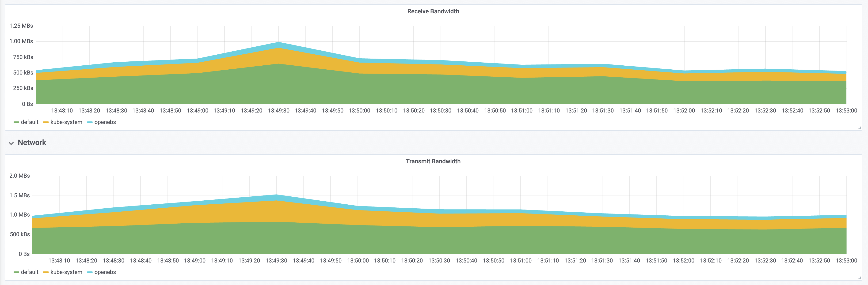Screen dimensions: 868x285
Task: Click green default area in Transmit Bandwidth graph
Action: (438, 240)
